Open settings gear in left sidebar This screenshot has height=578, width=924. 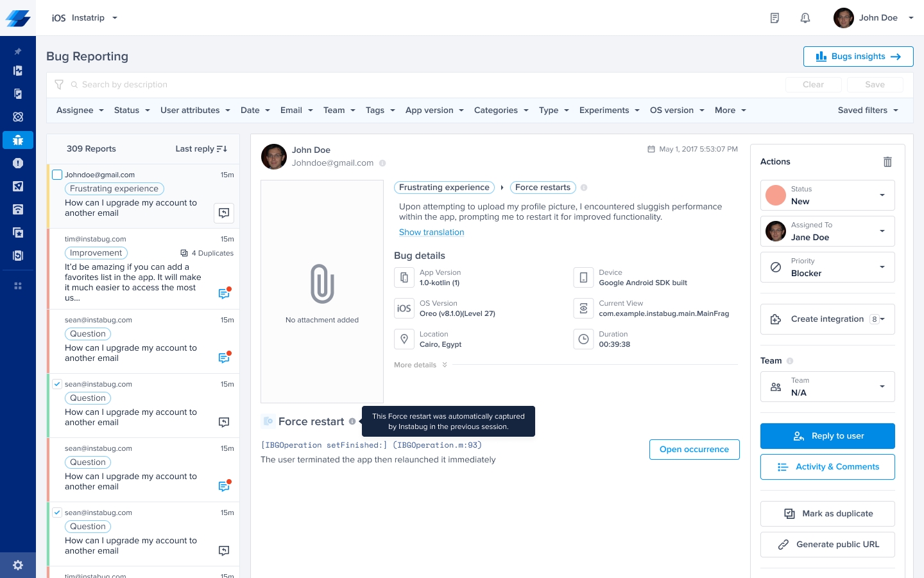tap(18, 565)
